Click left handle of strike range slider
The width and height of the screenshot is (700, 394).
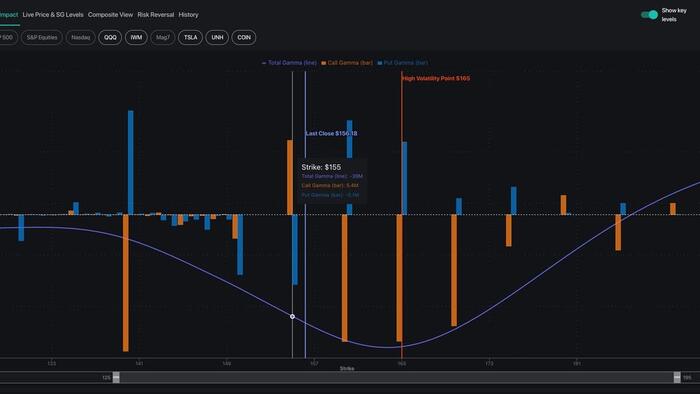[116, 377]
